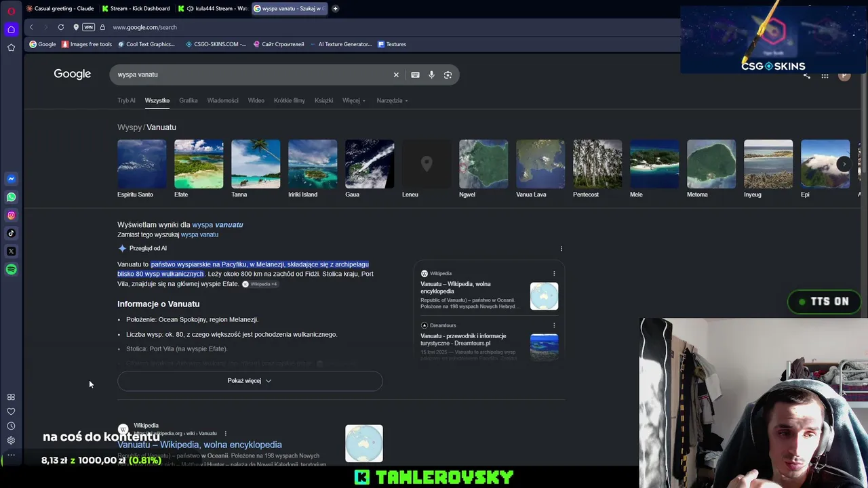Open the Wikipedia source card options menu
This screenshot has height=488, width=868.
pyautogui.click(x=554, y=274)
